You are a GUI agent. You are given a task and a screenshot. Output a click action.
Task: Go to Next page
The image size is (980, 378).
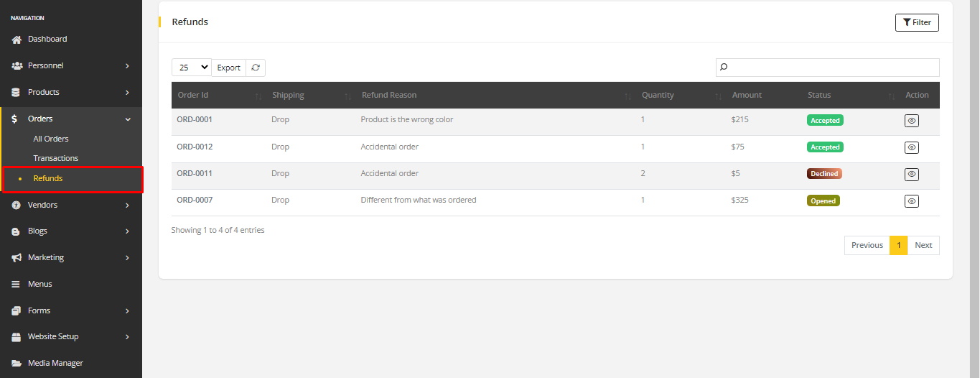click(923, 245)
